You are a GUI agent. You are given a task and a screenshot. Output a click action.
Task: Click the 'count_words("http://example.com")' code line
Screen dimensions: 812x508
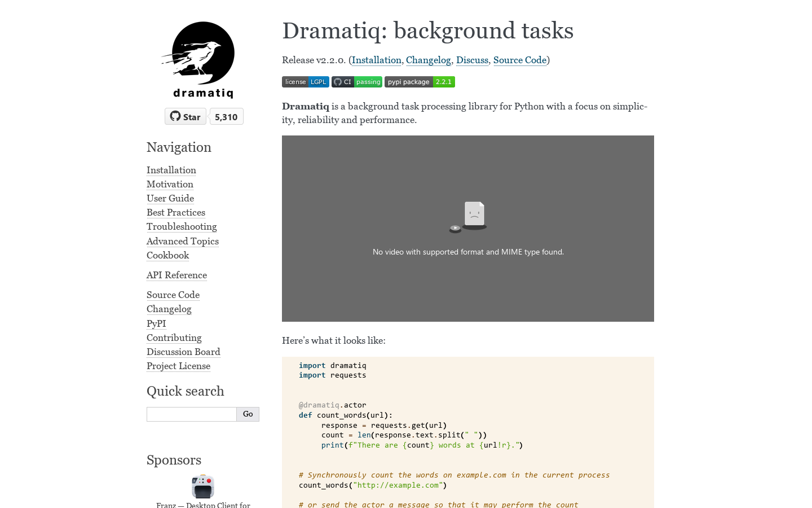pyautogui.click(x=373, y=485)
